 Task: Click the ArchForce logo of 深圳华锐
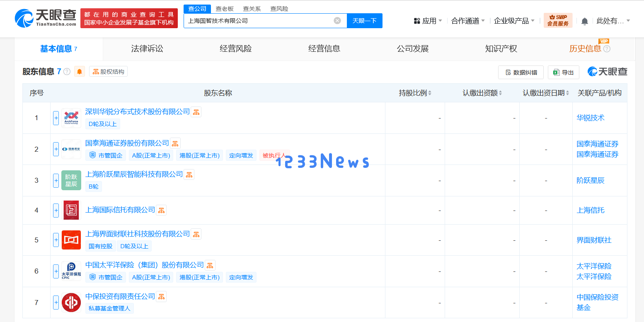[x=71, y=118]
